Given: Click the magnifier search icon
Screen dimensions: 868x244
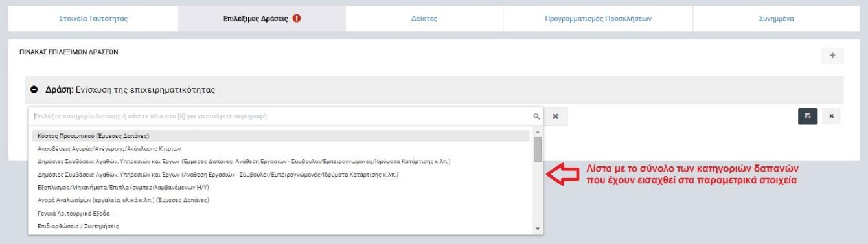Looking at the screenshot, I should point(536,116).
